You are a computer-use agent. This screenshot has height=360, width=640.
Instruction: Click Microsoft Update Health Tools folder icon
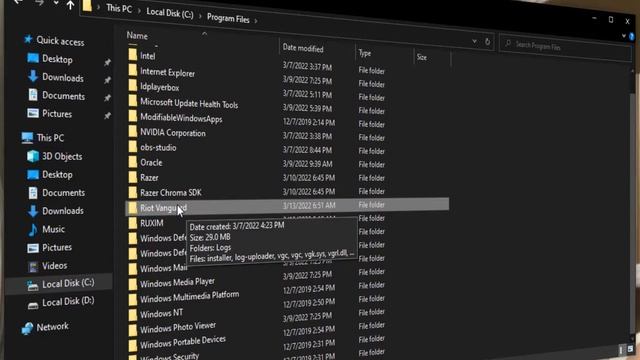[133, 100]
